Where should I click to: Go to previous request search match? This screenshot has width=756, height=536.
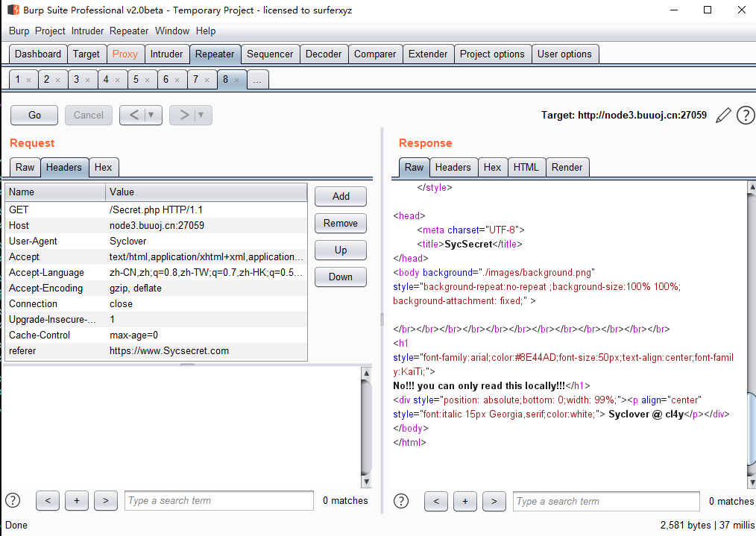tap(48, 500)
